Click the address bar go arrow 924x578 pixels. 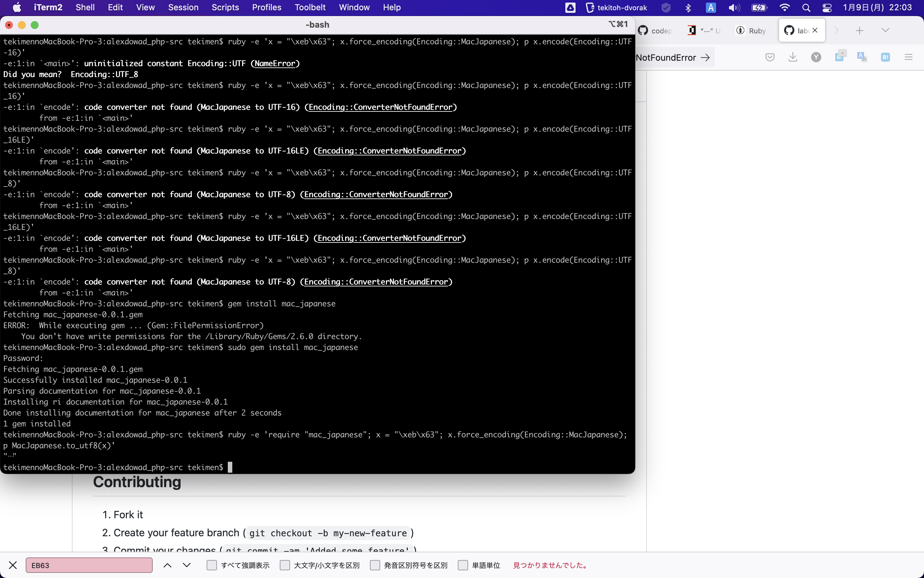[705, 57]
